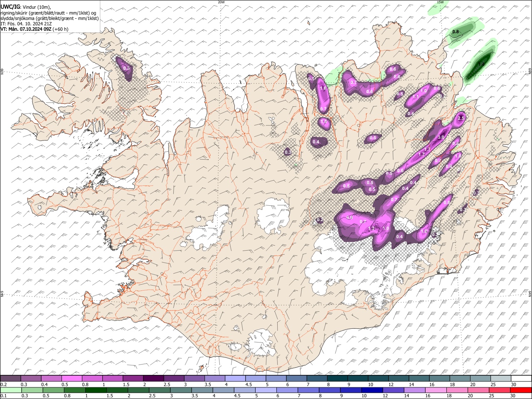Click the 0.3 snowfall value near the map centre
532x399 pixels.
pyautogui.click(x=288, y=153)
